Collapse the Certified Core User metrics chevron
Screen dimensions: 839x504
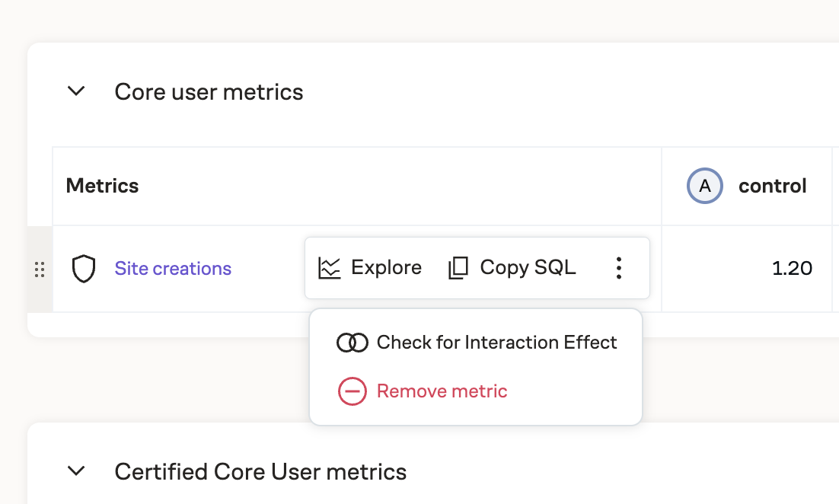coord(76,471)
